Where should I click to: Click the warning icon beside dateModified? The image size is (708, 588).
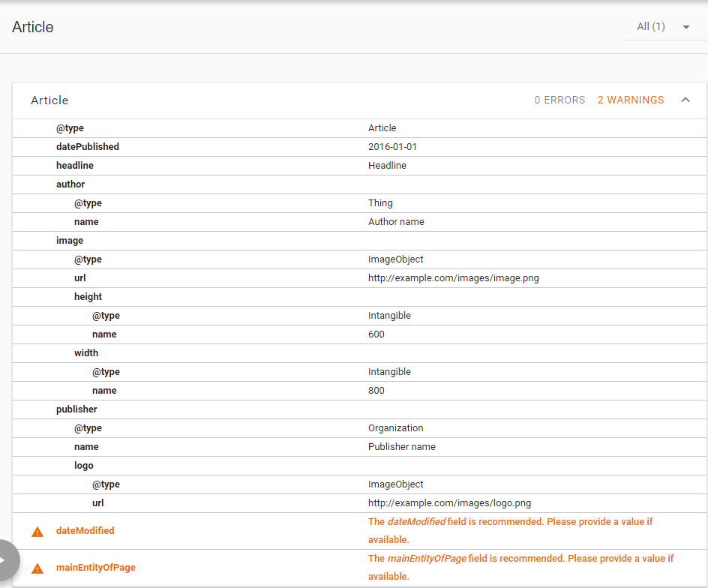37,532
